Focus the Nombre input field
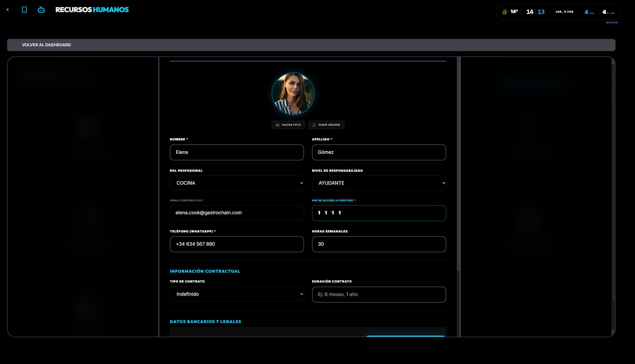 coord(237,152)
